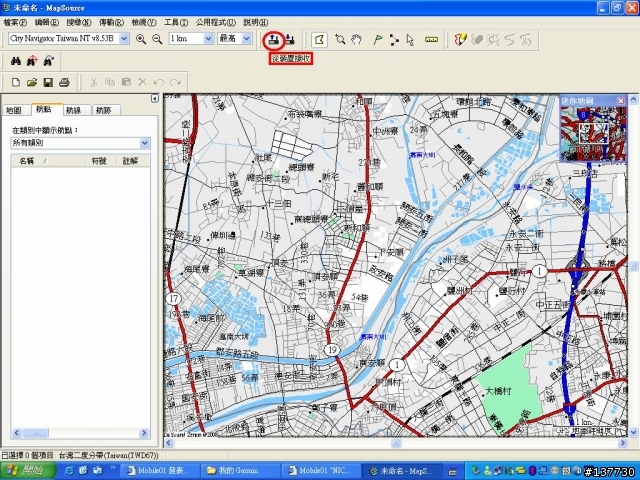Open the 公用程式(U) menu
Viewport: 640px width, 480px height.
(216, 22)
